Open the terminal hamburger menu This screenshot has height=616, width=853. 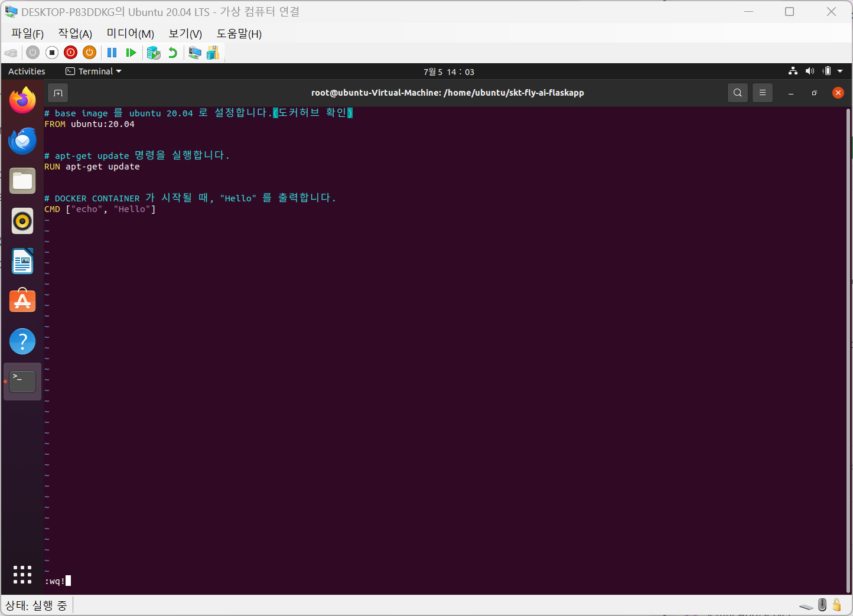(x=763, y=93)
